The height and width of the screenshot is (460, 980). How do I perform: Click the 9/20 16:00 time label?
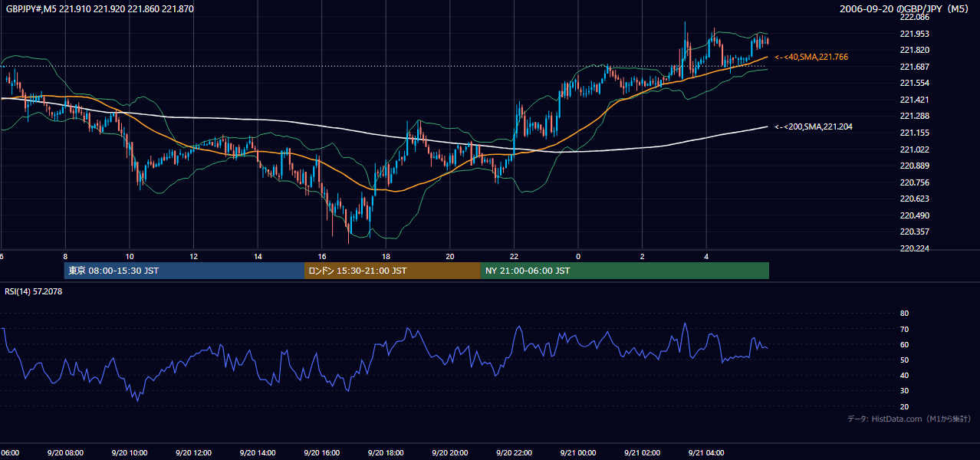point(321,453)
